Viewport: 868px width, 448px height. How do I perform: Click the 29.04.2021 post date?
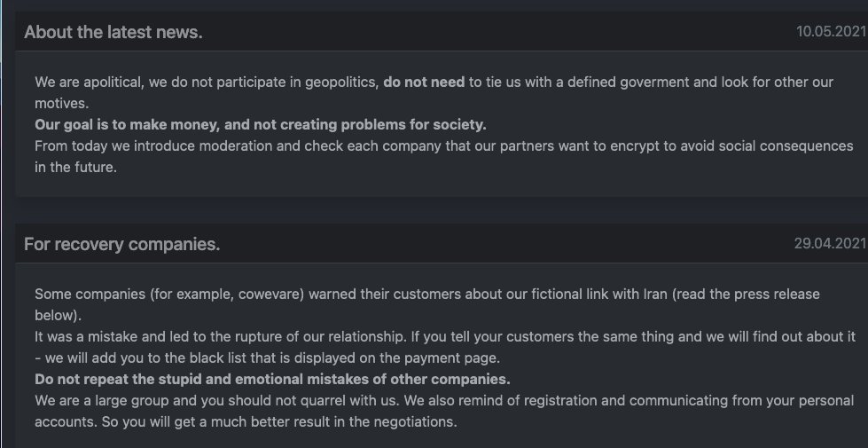click(x=830, y=244)
